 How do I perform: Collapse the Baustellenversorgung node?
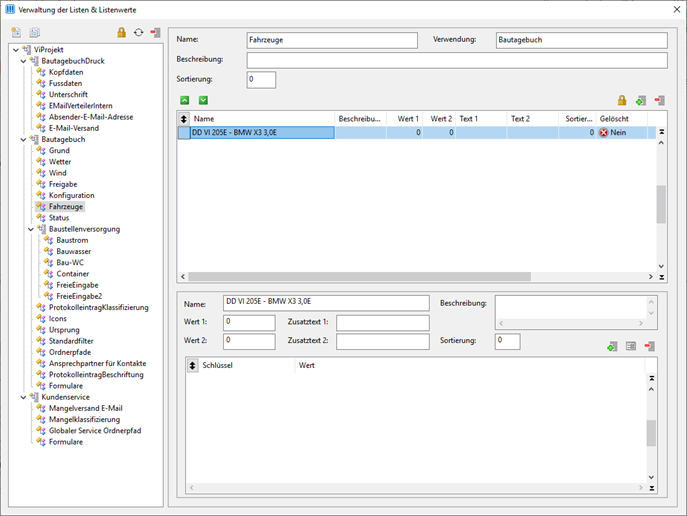click(31, 230)
